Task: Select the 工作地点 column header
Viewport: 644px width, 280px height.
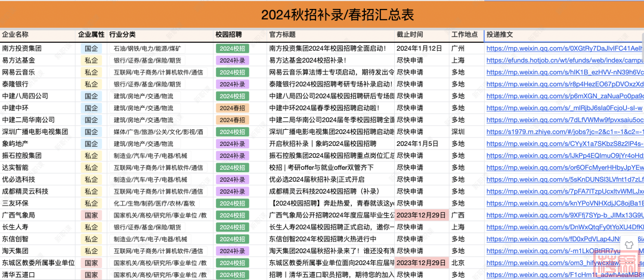Action: pos(465,35)
